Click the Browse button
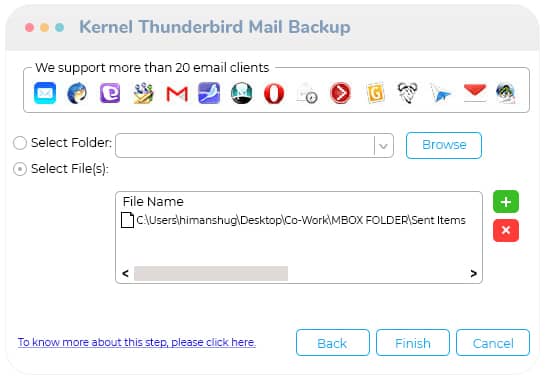The image size is (545, 380). tap(444, 145)
